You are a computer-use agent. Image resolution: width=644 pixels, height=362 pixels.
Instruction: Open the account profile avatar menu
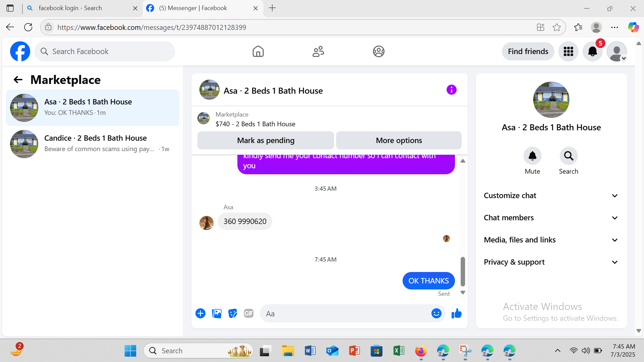[x=617, y=51]
